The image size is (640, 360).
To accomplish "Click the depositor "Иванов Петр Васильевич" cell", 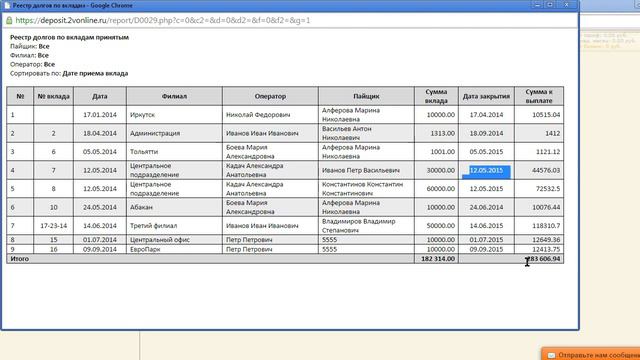I will pos(366,170).
